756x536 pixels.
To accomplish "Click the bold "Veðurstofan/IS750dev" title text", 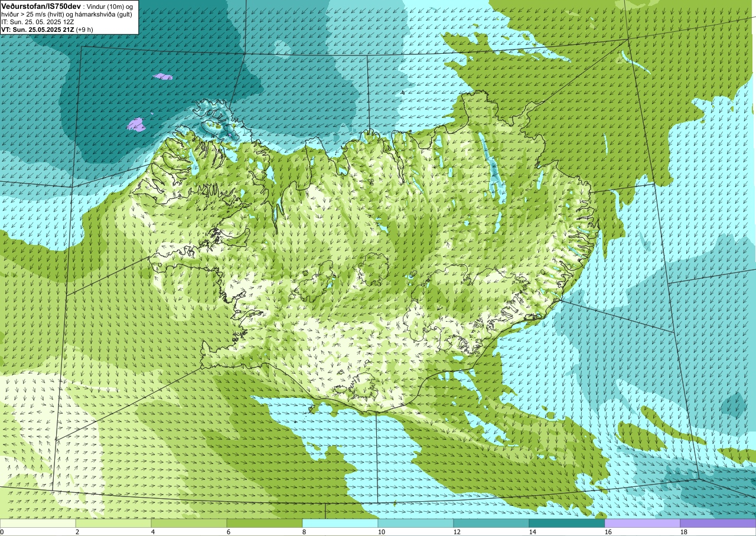I will (41, 5).
